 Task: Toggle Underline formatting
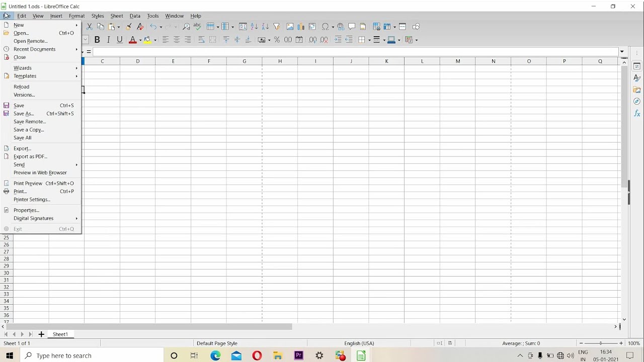120,40
